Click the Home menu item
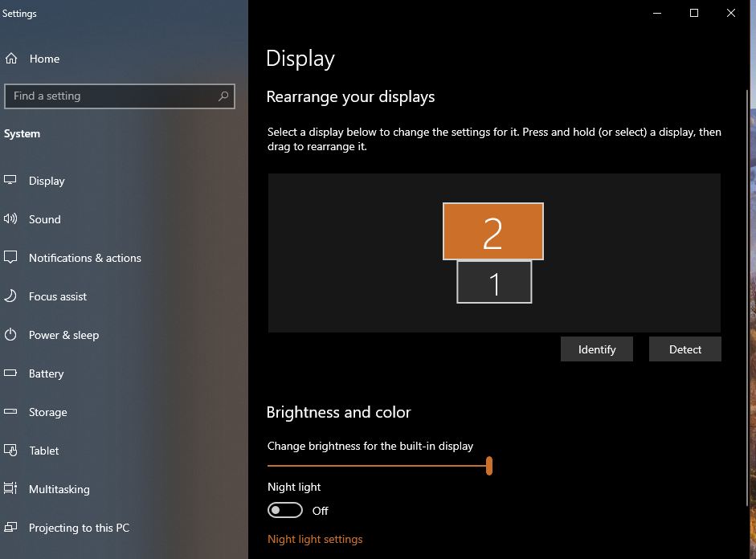Viewport: 756px width, 559px height. click(44, 58)
